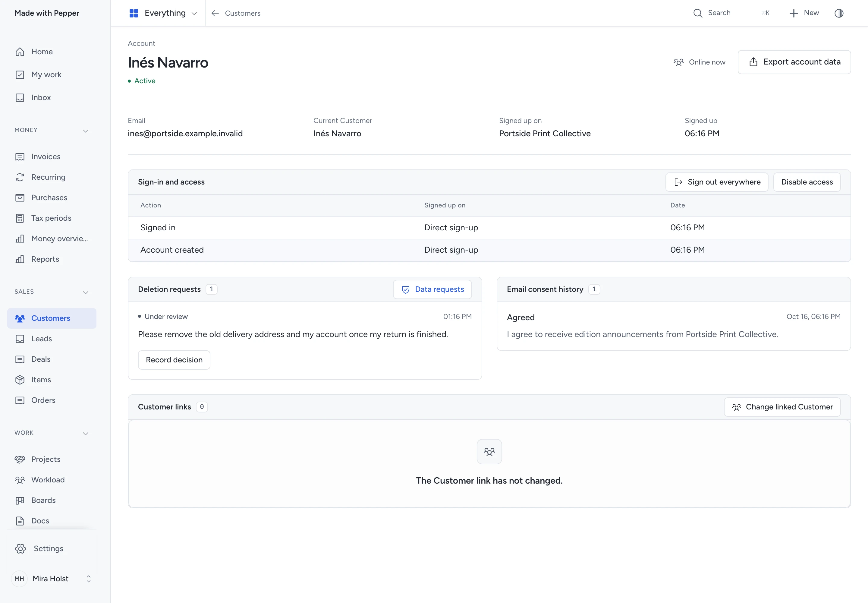Click the Export account data button
Screen dimensions: 868x603
tap(794, 62)
